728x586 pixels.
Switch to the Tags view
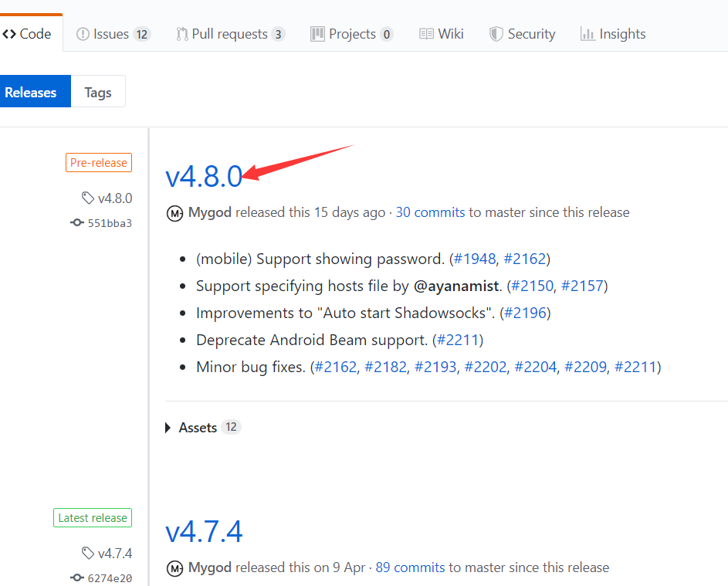[98, 92]
